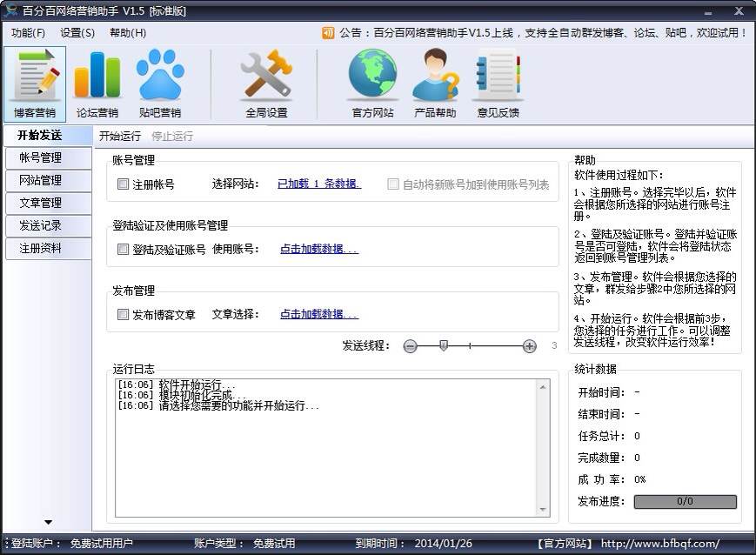The image size is (756, 555).
Task: Open the 博客营销 blog marketing module
Action: point(35,84)
